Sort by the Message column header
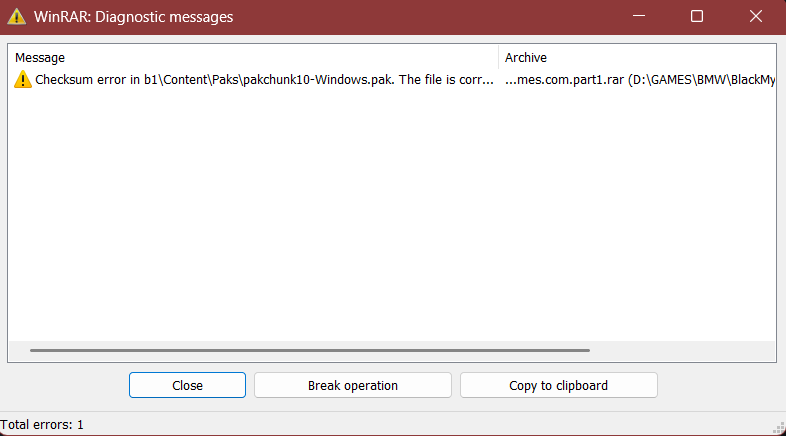786x436 pixels. 253,58
